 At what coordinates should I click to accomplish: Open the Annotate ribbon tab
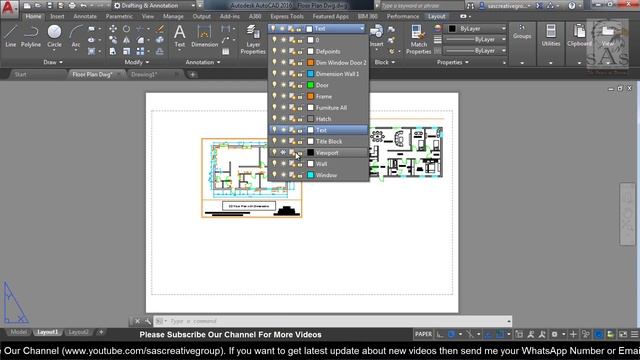click(x=85, y=16)
